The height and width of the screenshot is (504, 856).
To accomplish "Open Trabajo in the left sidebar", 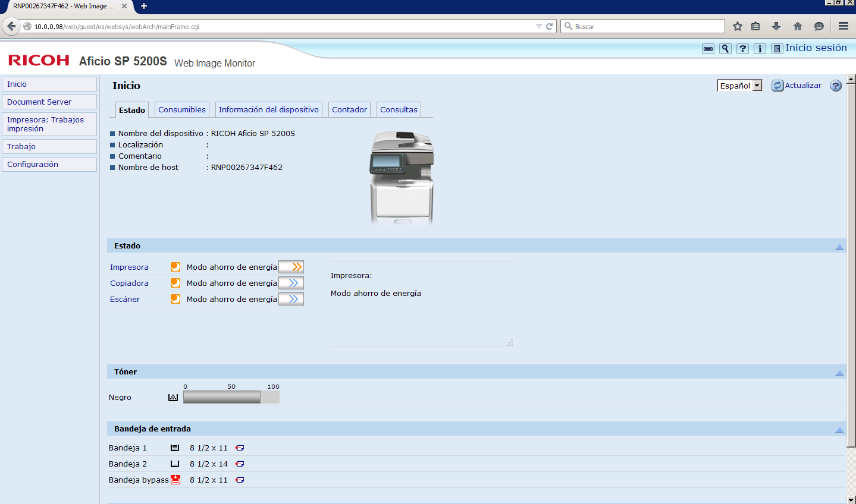I will tap(49, 146).
